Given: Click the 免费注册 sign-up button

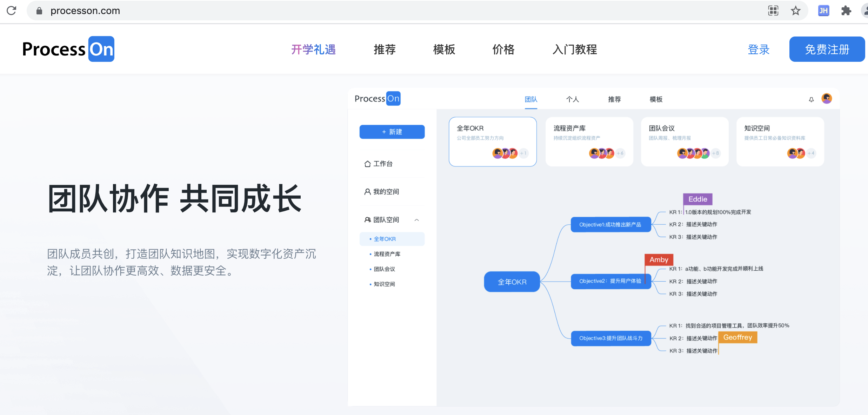Looking at the screenshot, I should (827, 49).
